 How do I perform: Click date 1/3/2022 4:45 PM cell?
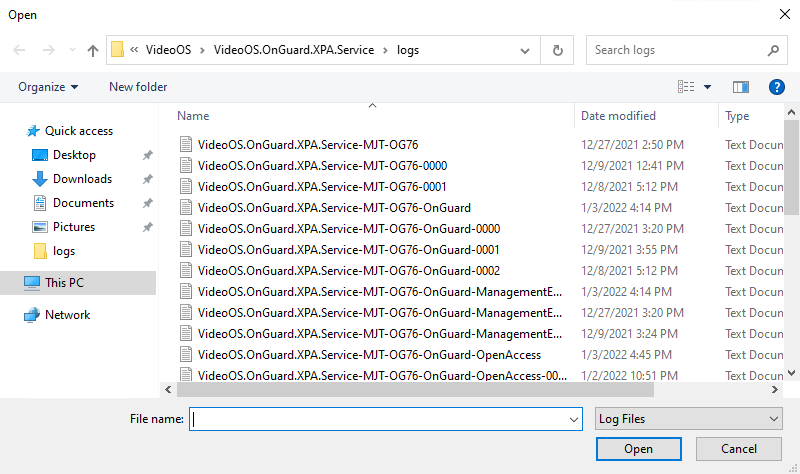626,355
